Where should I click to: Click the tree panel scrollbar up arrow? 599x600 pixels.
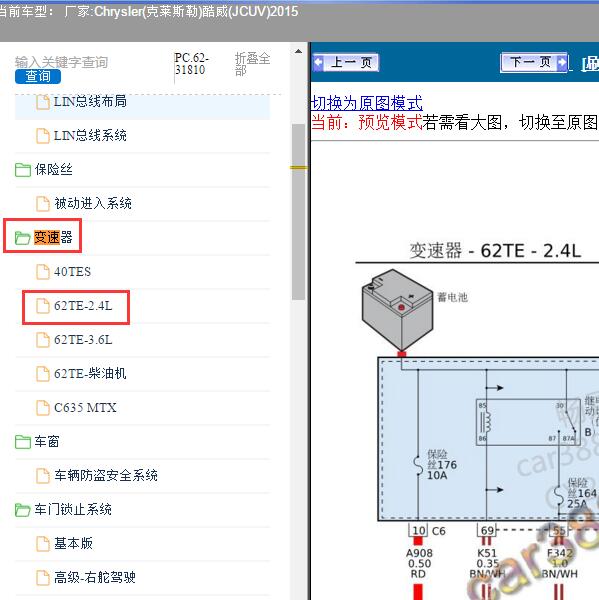tap(299, 51)
